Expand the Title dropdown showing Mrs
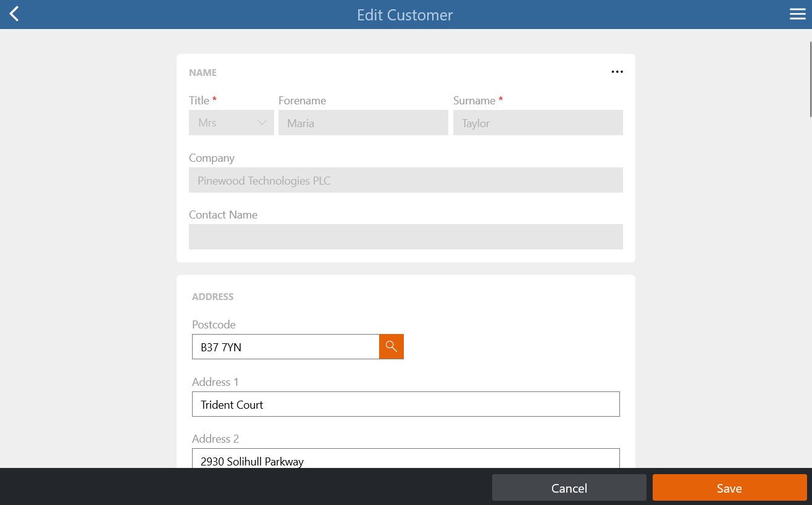The width and height of the screenshot is (812, 505). (x=232, y=123)
